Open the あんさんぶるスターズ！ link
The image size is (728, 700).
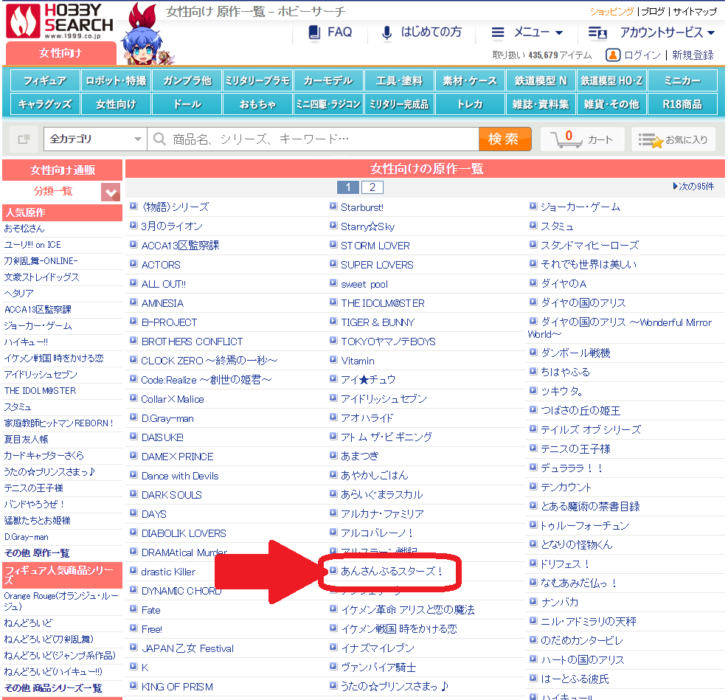pos(392,571)
